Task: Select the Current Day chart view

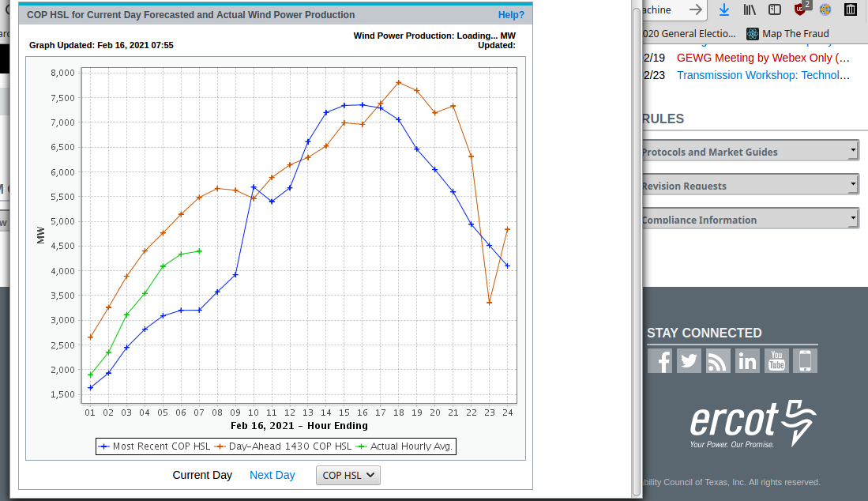Action: click(202, 475)
